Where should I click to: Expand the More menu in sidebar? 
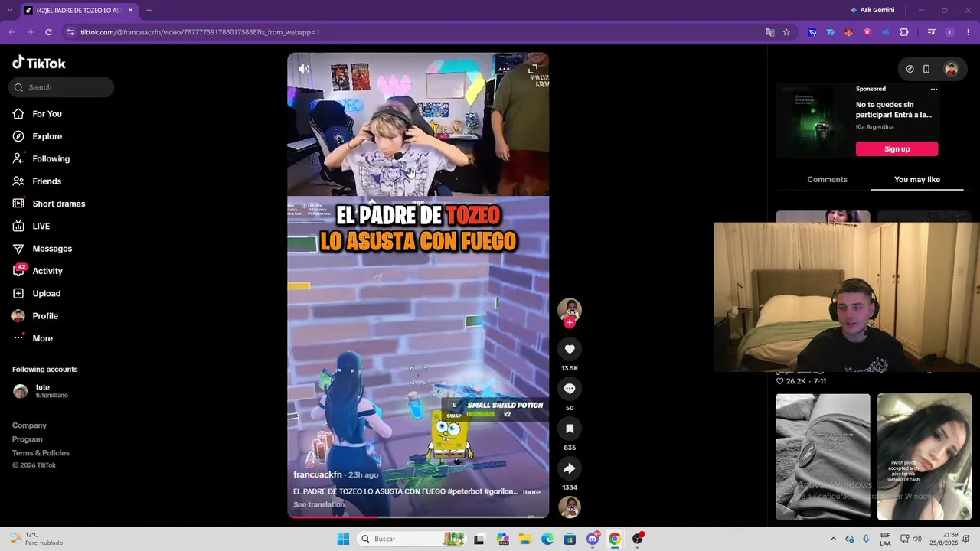tap(42, 338)
